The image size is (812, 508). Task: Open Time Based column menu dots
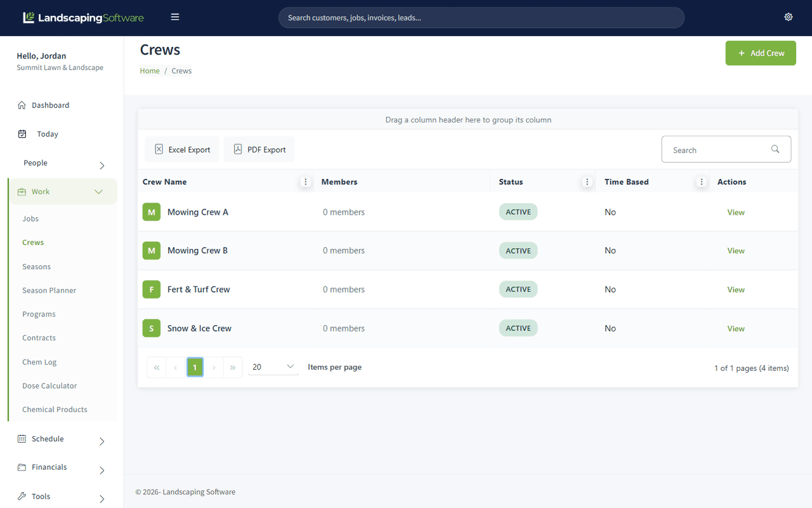tap(702, 182)
